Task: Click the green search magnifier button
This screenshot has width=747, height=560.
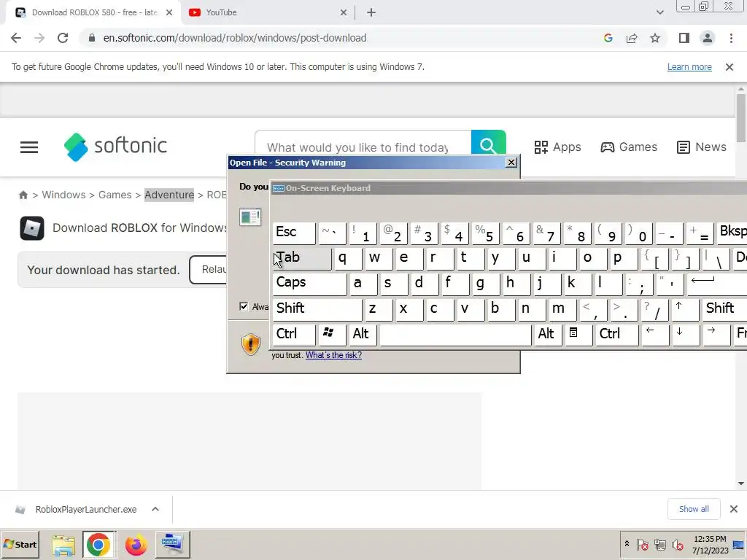Action: tap(488, 142)
